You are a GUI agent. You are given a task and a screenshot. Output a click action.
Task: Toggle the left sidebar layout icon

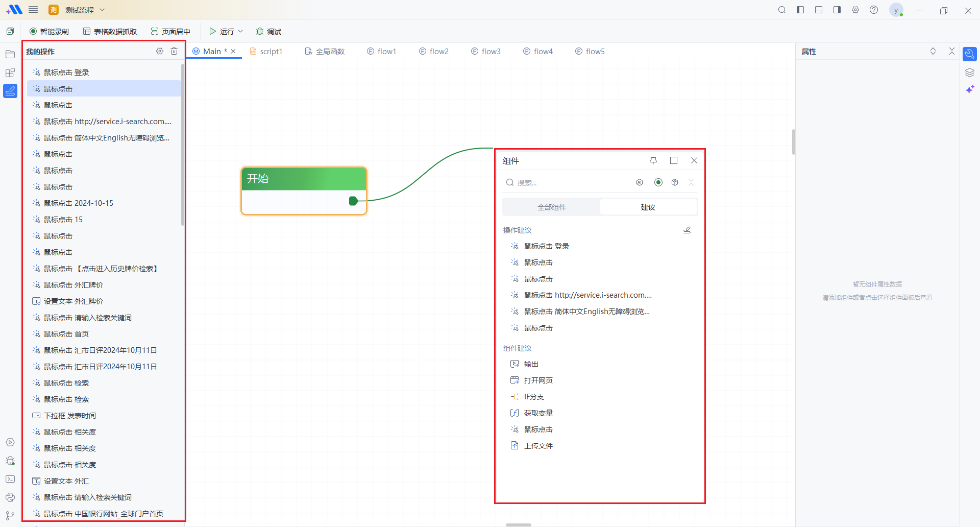pyautogui.click(x=800, y=10)
